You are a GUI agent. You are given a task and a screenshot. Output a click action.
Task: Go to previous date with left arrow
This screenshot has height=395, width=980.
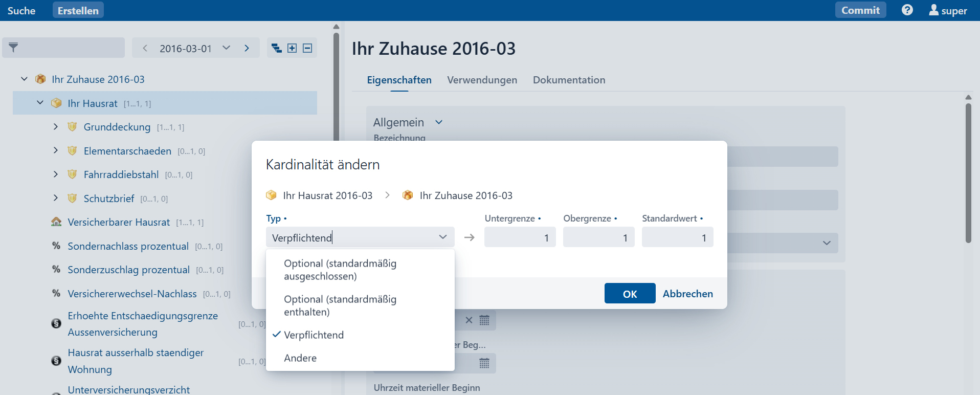(145, 48)
